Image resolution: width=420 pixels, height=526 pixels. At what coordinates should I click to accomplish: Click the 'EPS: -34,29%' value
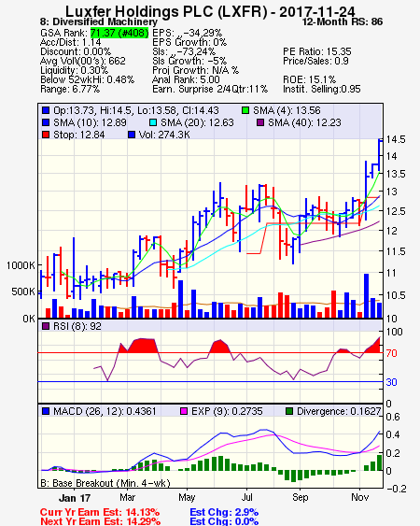point(187,33)
